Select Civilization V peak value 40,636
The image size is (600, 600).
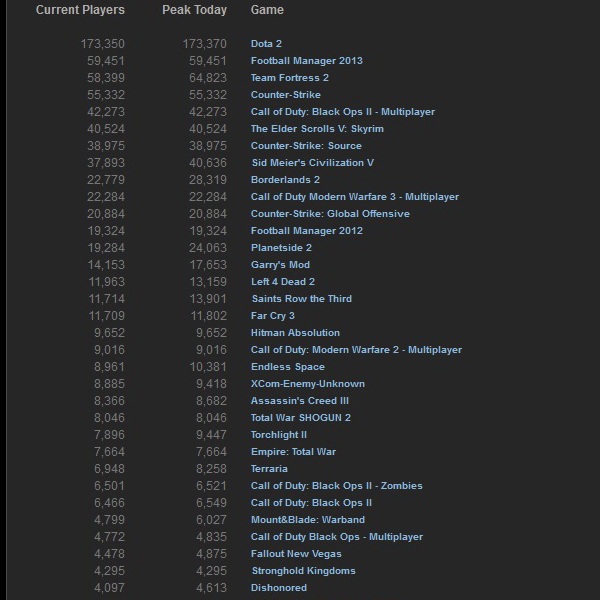[x=208, y=163]
